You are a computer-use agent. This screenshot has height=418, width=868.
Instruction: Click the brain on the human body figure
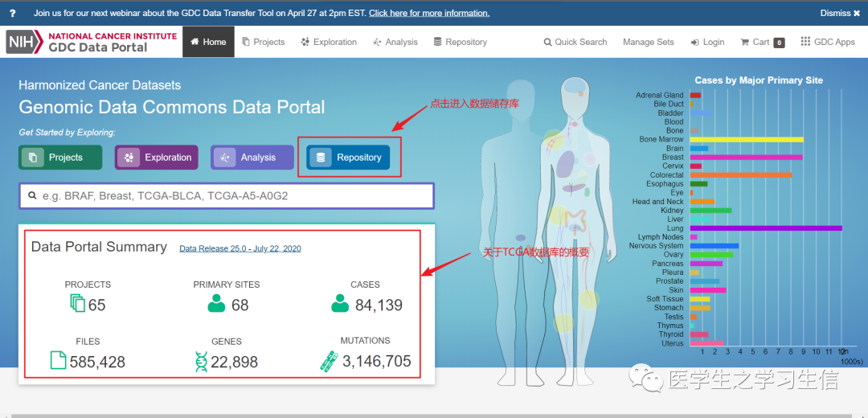coord(577,86)
